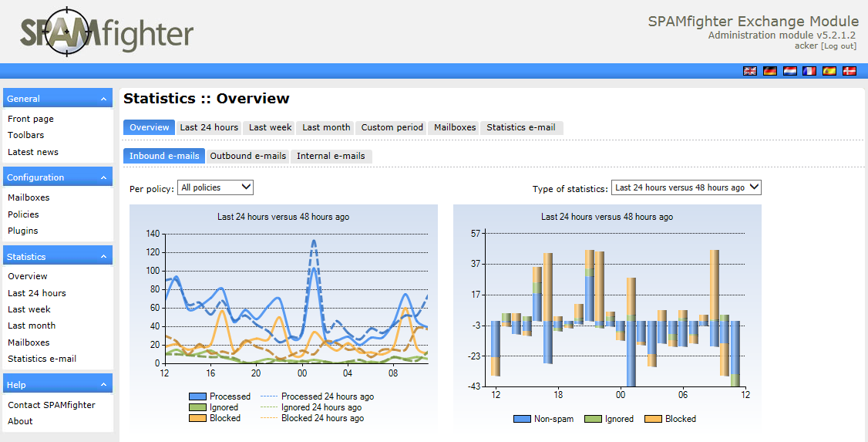Open the Statistics e-mail tab
This screenshot has width=868, height=442.
coord(521,127)
